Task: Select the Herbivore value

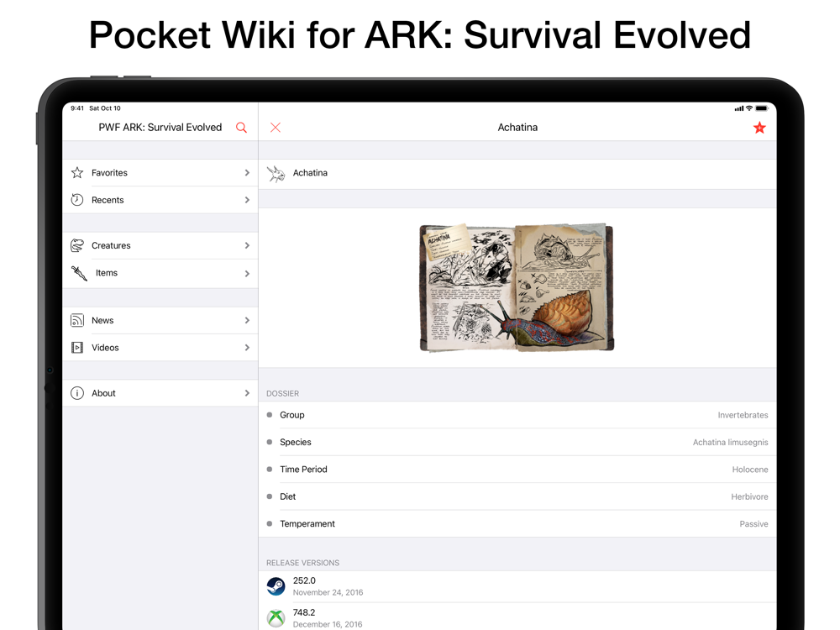Action: point(749,496)
